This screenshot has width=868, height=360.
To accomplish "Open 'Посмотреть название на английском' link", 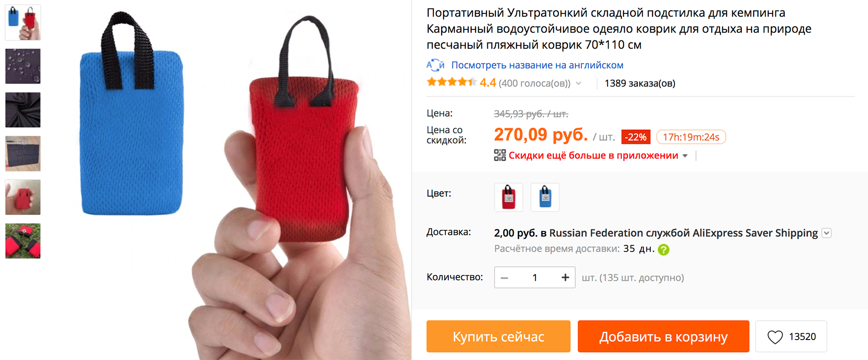I will 537,65.
